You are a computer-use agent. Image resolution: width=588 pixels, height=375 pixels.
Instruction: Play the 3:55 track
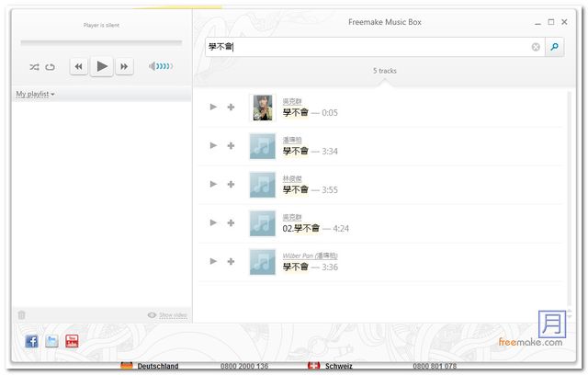coord(213,184)
